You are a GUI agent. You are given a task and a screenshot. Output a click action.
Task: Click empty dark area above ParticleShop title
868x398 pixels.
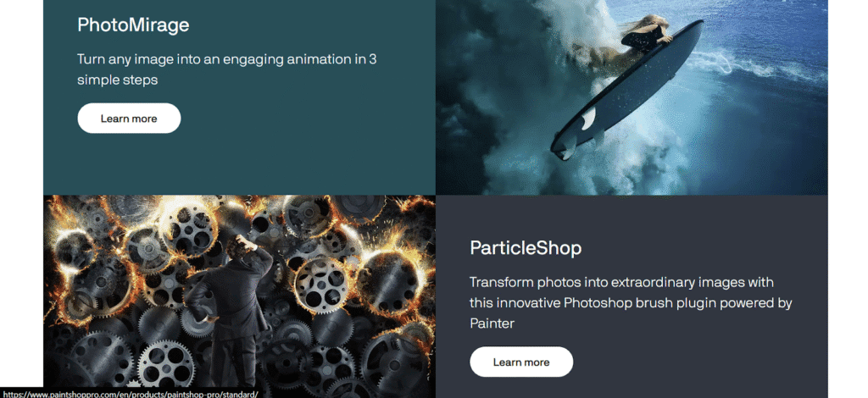(x=631, y=216)
